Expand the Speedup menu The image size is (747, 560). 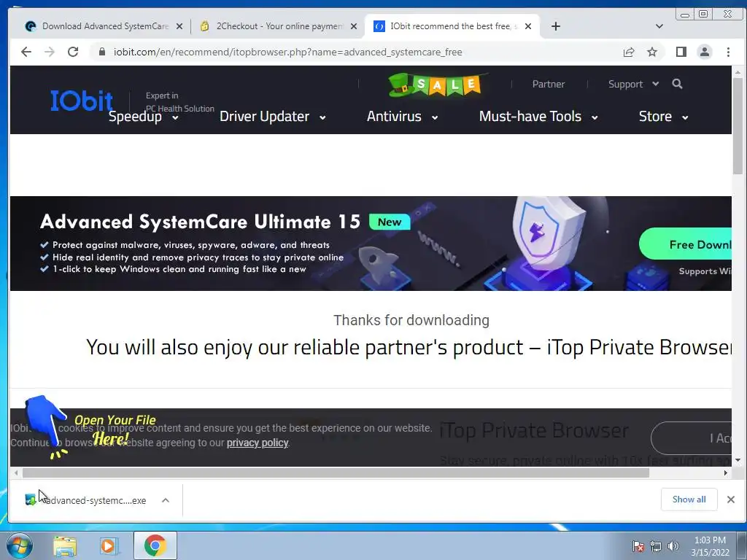[144, 117]
